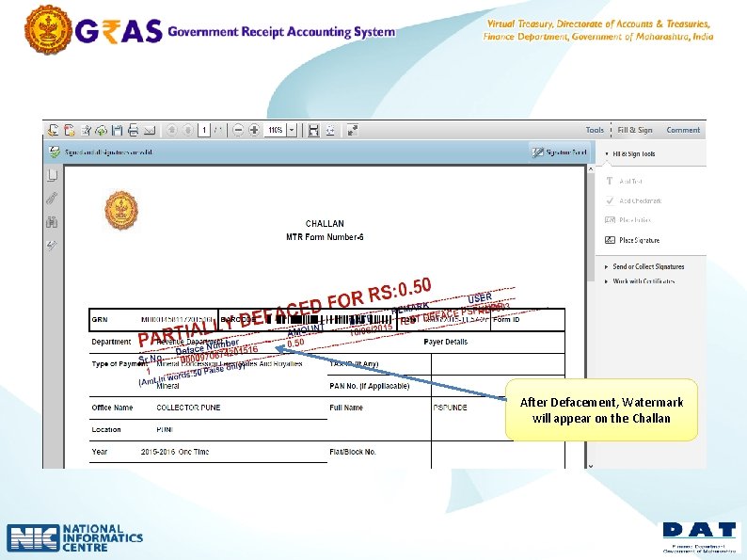Viewport: 747px width, 560px height.
Task: Click the GRAS logo in slide header
Action: pos(119,31)
